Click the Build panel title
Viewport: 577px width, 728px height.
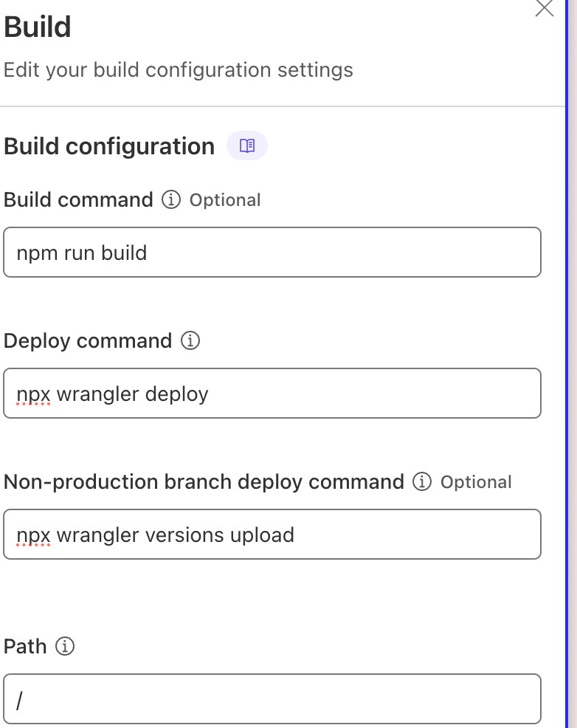coord(38,28)
